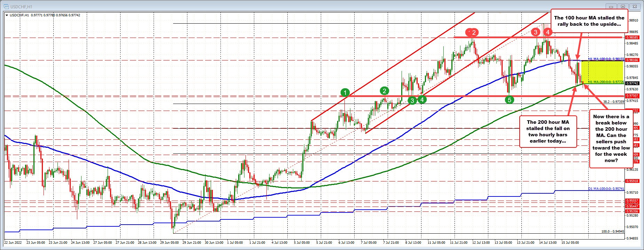
Task: Expand the one-click trading arrow beside USDCHF,H1
Action: [7, 15]
